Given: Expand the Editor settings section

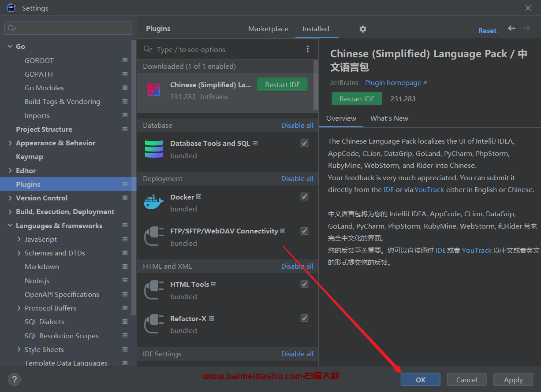Looking at the screenshot, I should 10,170.
